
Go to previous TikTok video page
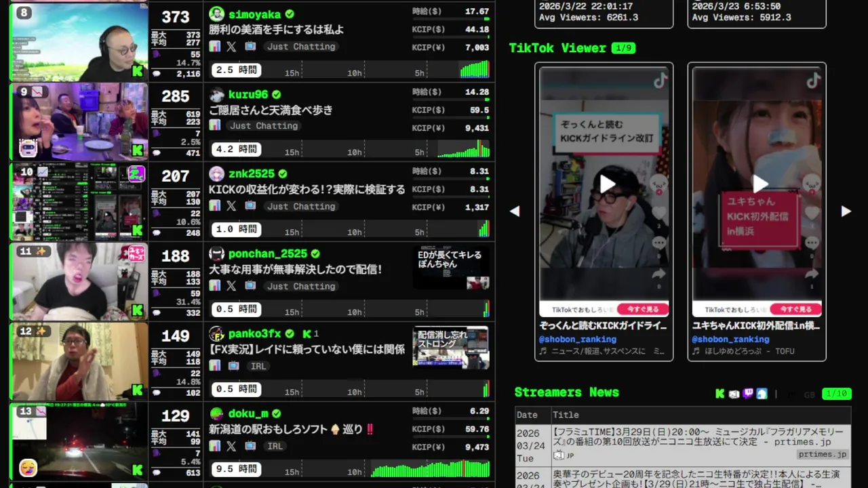coord(515,211)
